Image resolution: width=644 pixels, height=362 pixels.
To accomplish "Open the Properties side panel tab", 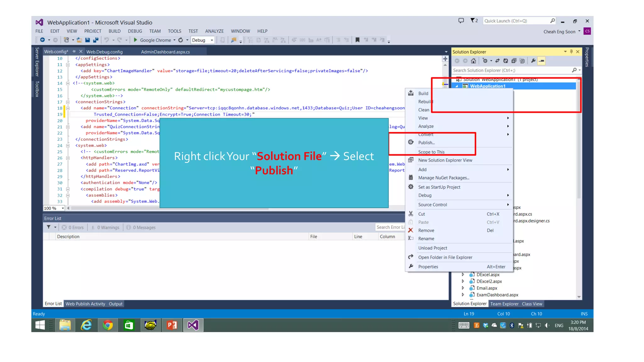I will [587, 57].
